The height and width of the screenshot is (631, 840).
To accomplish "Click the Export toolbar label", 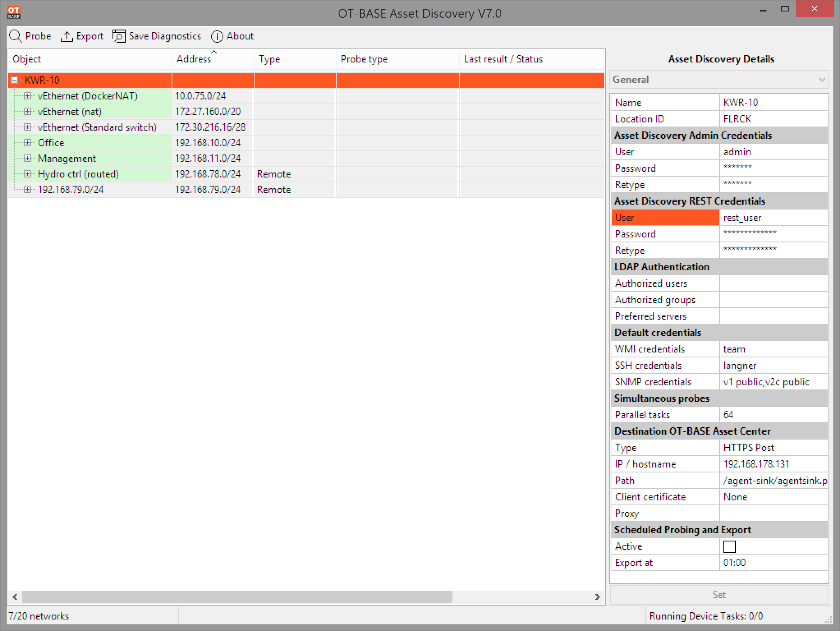I will [90, 37].
